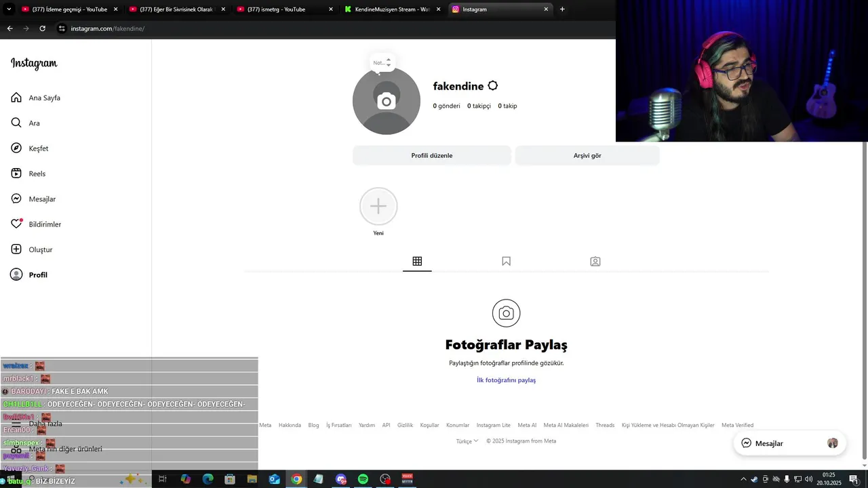Open Mesajlar messenger icon in sidebar
Screen dimensions: 868x488
coord(16,199)
